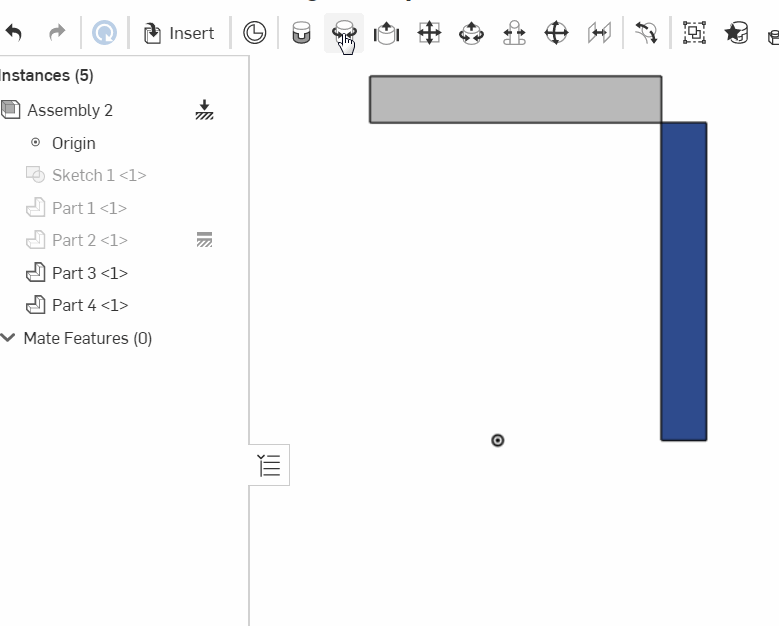Click the star cylinder toolbar icon
779x626 pixels.
click(737, 33)
